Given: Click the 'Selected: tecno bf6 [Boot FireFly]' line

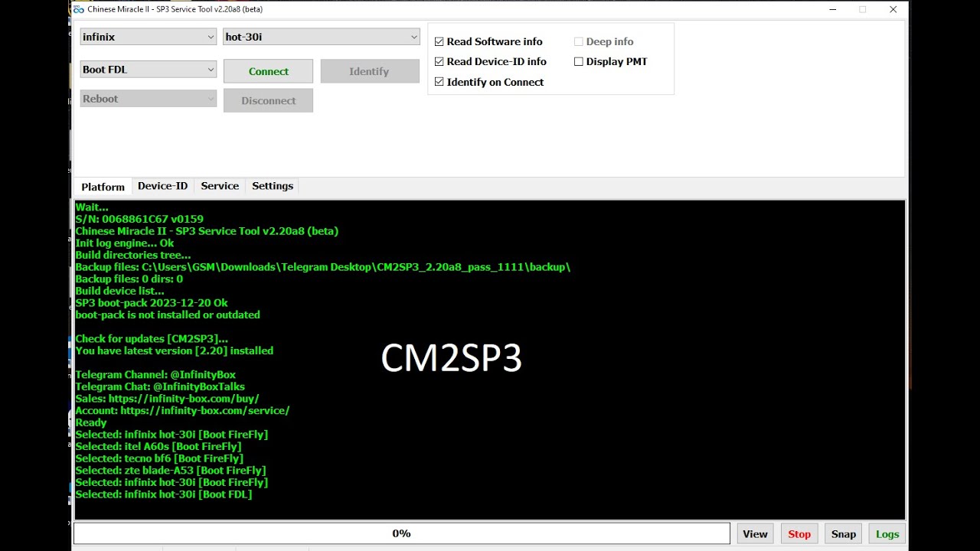Looking at the screenshot, I should pyautogui.click(x=159, y=458).
